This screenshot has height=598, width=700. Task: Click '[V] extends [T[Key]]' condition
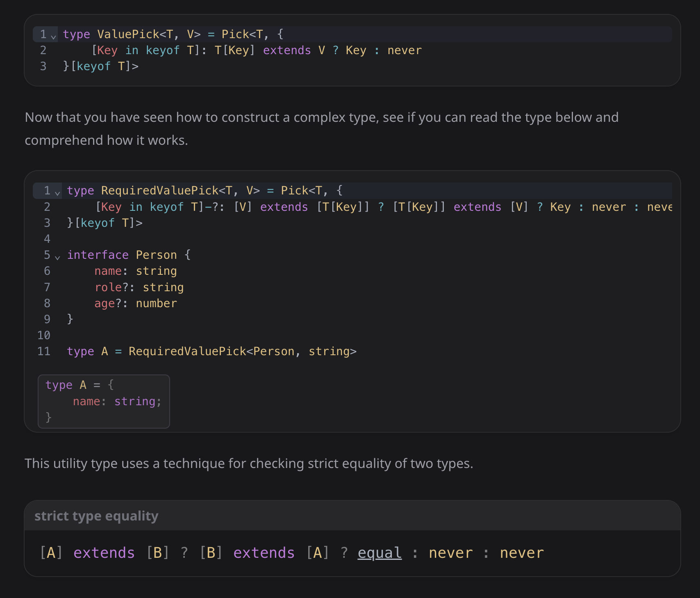[301, 207]
